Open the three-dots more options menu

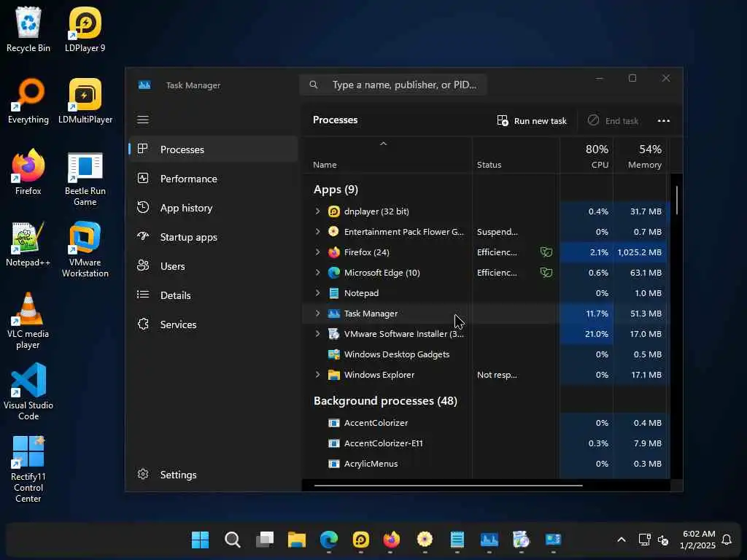[x=664, y=120]
